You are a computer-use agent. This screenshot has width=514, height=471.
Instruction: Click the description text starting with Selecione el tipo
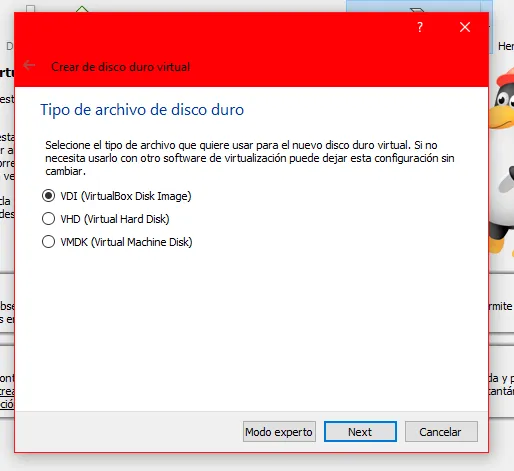pos(250,158)
